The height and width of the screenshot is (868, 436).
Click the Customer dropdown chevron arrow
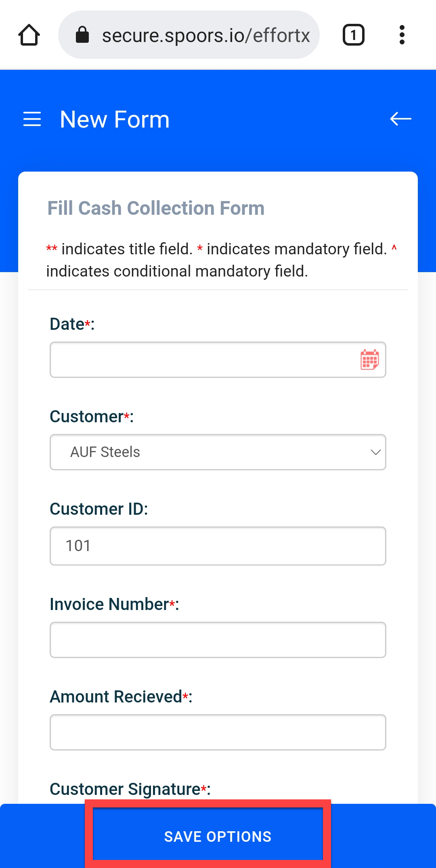coord(375,452)
